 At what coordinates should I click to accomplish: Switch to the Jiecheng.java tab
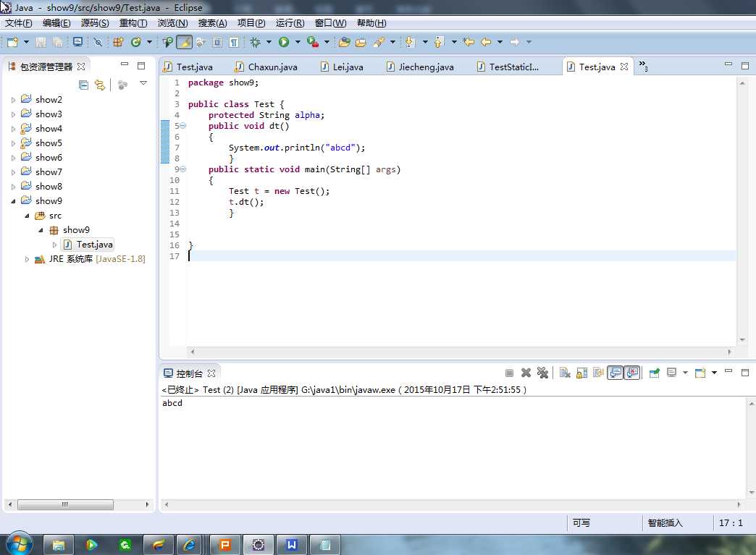(x=421, y=67)
